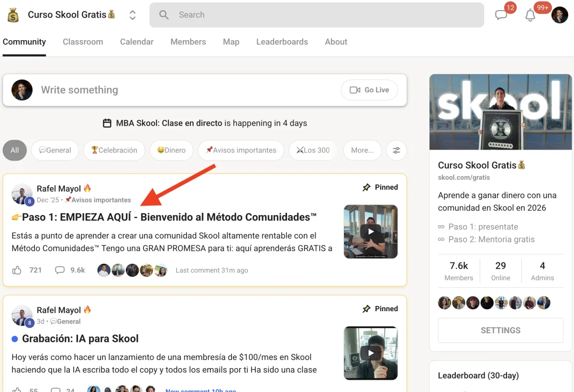Open post Paso 1: EMPIEZA AQUÍ title
Screen dimensions: 574x392
point(164,217)
